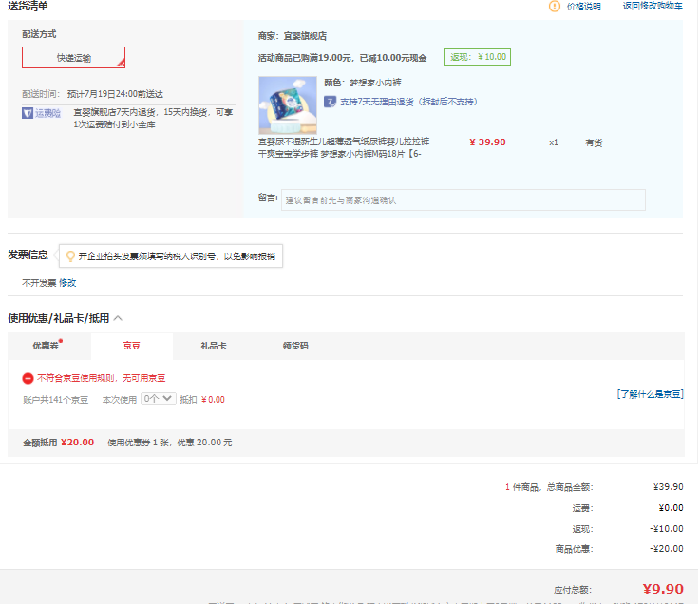Switch to the 京豆 tab
This screenshot has height=604, width=700.
(132, 346)
